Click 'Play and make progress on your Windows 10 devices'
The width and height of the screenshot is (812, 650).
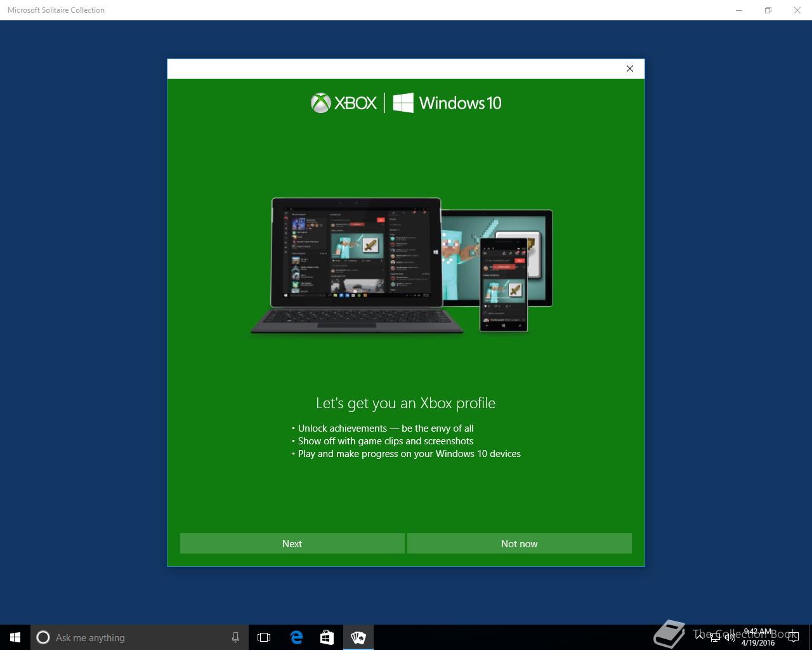click(409, 454)
